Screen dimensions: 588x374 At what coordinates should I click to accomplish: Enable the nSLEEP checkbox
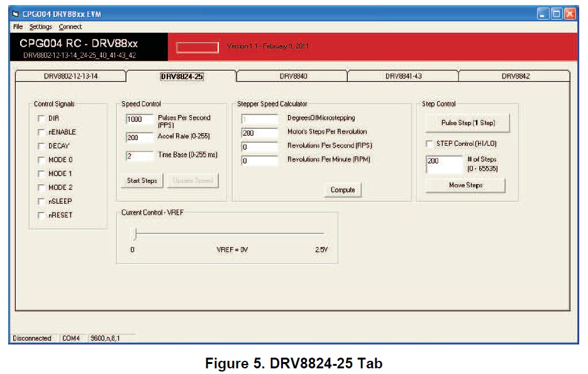(x=42, y=201)
